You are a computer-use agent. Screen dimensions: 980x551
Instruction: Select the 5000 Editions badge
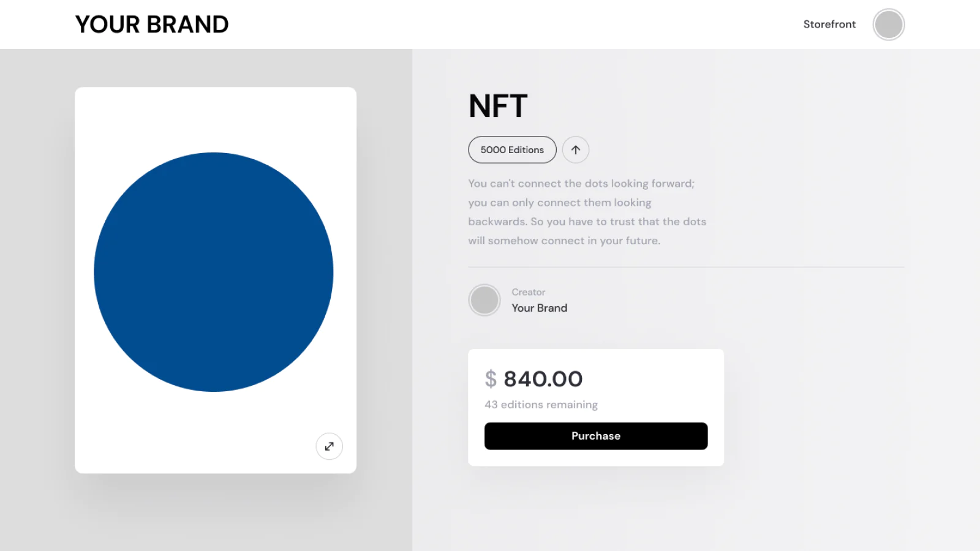pyautogui.click(x=512, y=150)
